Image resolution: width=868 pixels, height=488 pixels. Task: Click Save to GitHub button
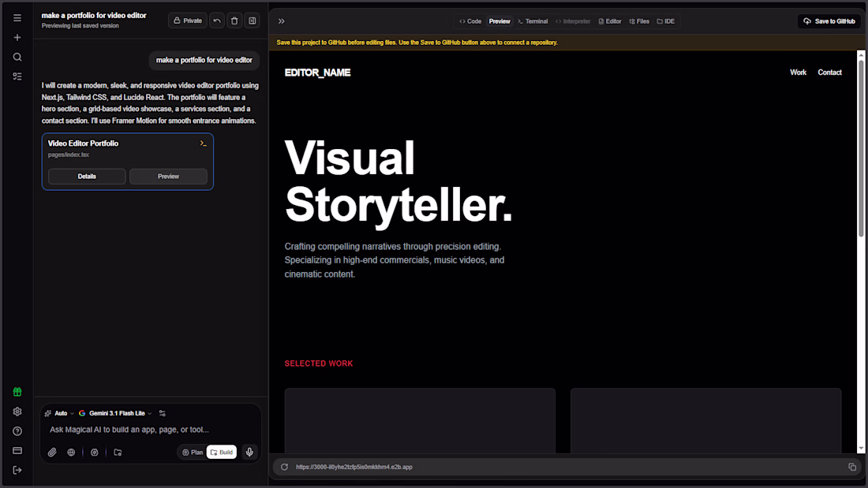[x=829, y=21]
